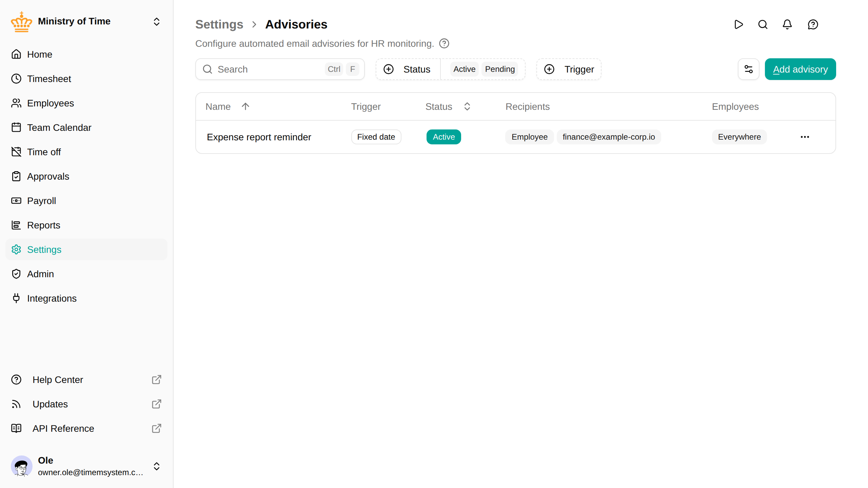Open the view options sliders icon
This screenshot has width=868, height=488.
[x=749, y=69]
